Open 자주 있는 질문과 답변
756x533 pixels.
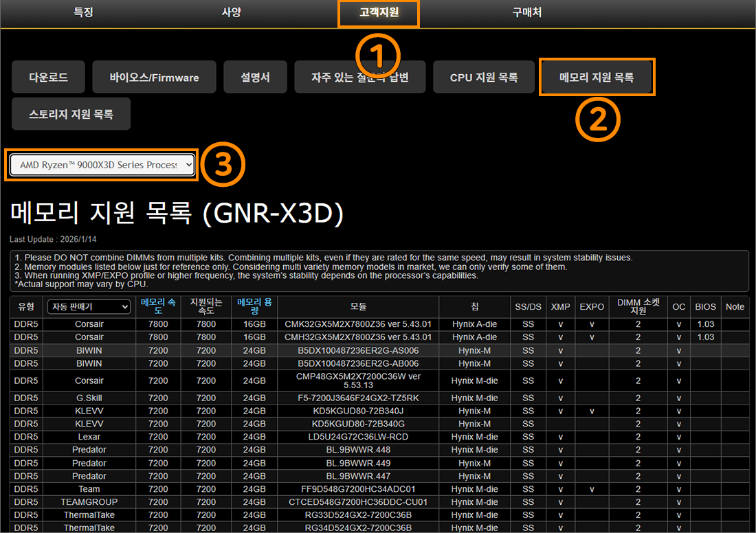[359, 77]
